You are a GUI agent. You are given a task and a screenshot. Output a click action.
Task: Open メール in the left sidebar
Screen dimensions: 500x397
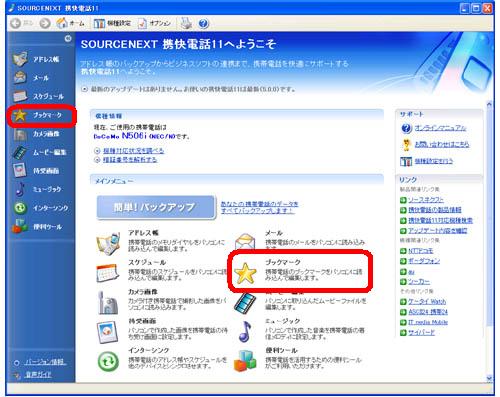[x=32, y=78]
